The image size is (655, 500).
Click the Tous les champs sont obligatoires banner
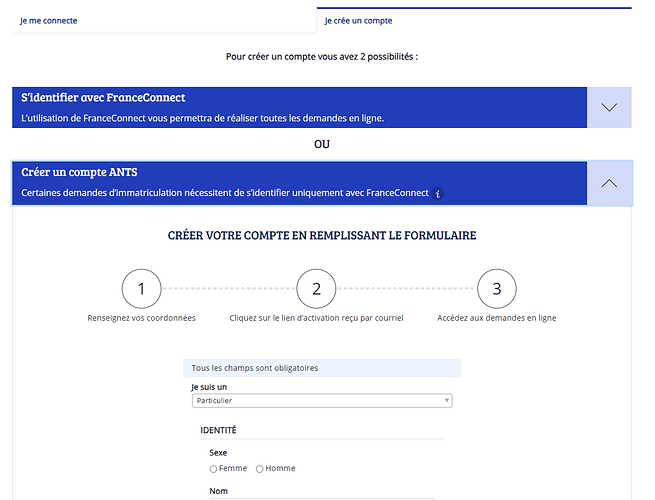tap(322, 368)
